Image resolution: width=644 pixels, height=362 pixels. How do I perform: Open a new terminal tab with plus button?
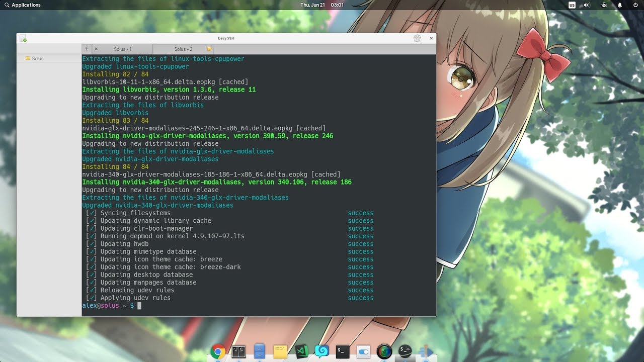(87, 49)
